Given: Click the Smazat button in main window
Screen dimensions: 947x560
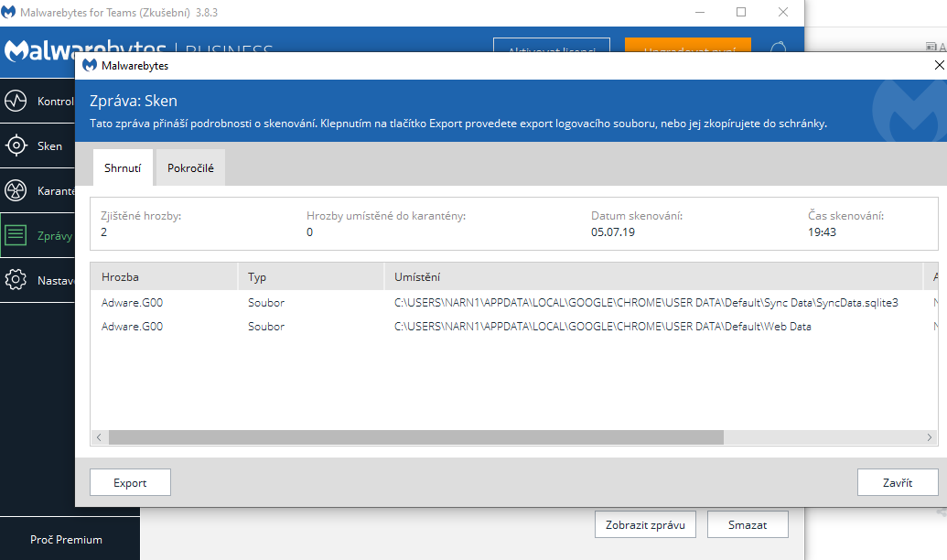Looking at the screenshot, I should pos(748,524).
